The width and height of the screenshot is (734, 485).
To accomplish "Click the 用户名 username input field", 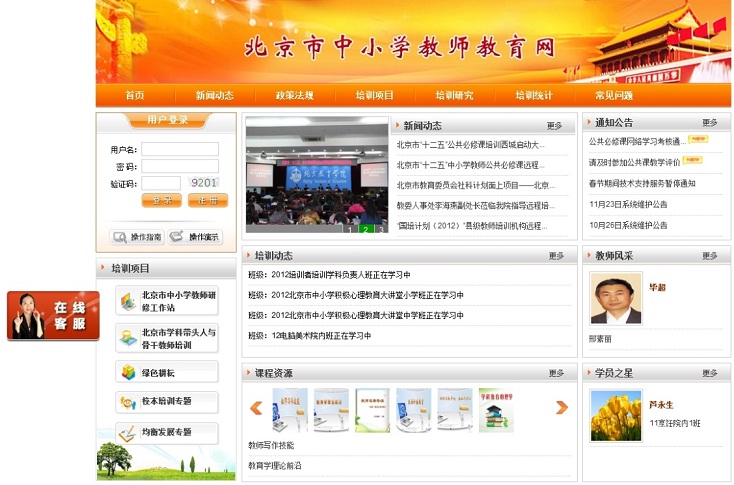I will [x=179, y=150].
